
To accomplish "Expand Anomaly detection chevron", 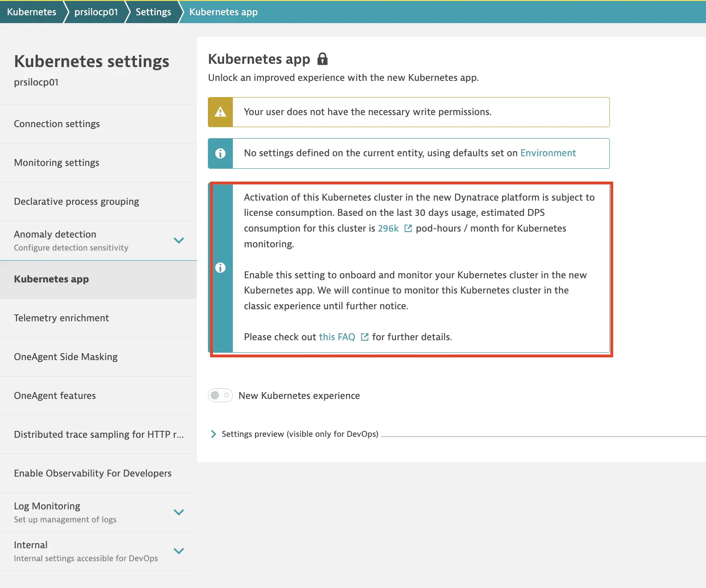I will click(179, 240).
